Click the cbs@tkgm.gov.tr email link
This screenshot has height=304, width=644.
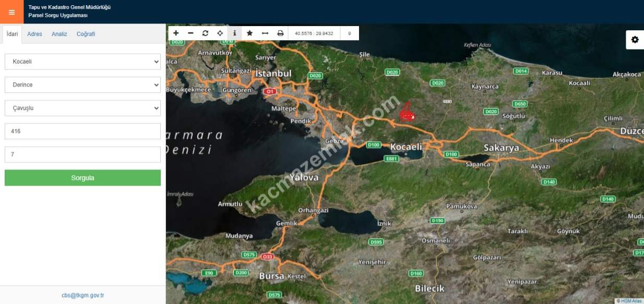pos(82,295)
